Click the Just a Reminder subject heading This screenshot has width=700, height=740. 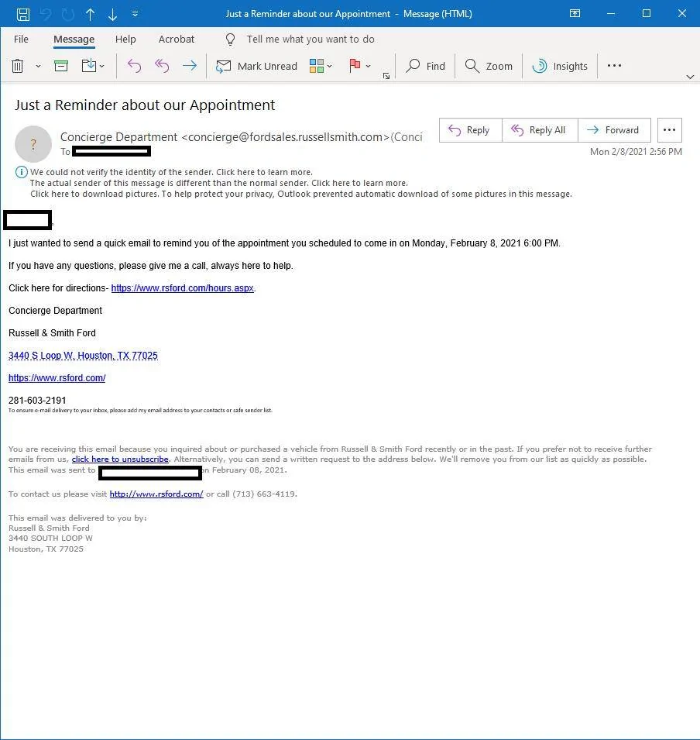click(144, 105)
